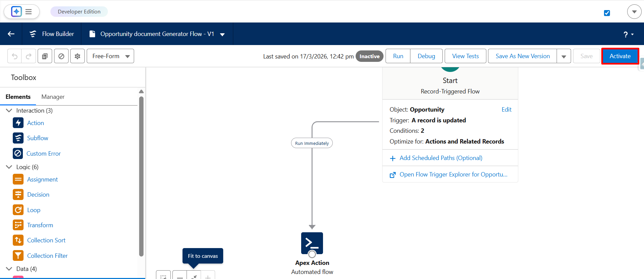Image resolution: width=644 pixels, height=279 pixels.
Task: Expand the Save As New Version arrow
Action: pyautogui.click(x=564, y=56)
